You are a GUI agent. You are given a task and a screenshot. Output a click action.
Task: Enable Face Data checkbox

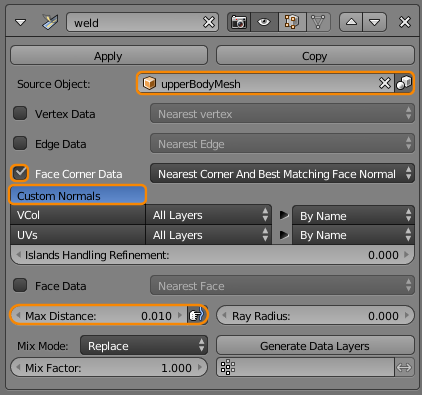[x=20, y=285]
